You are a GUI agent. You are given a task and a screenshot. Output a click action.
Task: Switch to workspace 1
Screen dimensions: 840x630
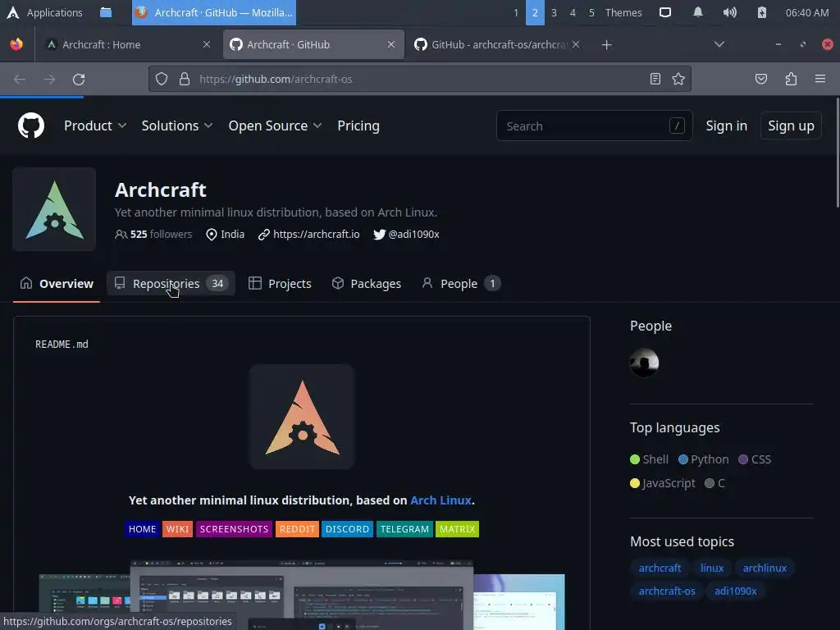tap(516, 12)
